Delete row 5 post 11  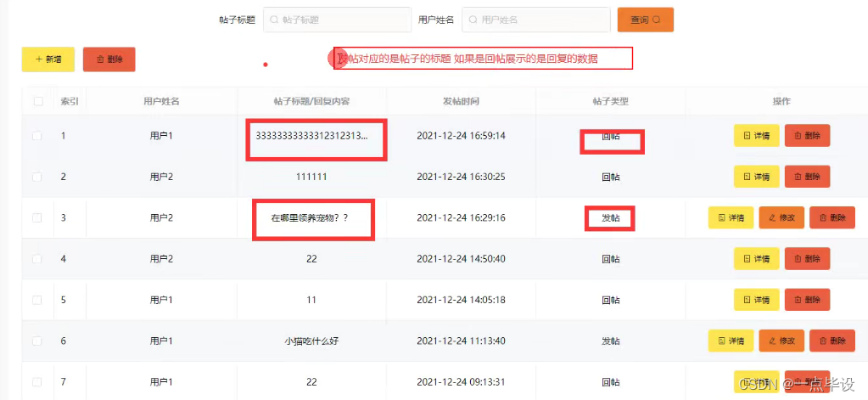click(x=807, y=300)
